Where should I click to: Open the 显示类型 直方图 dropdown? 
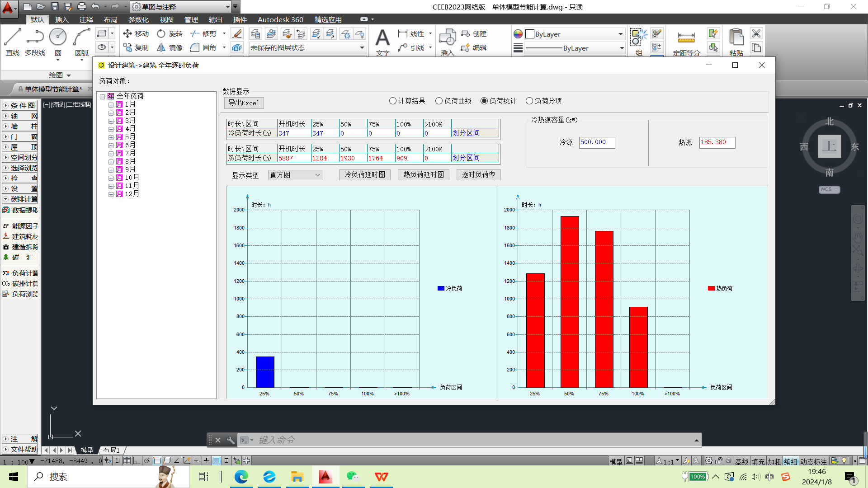tap(295, 175)
